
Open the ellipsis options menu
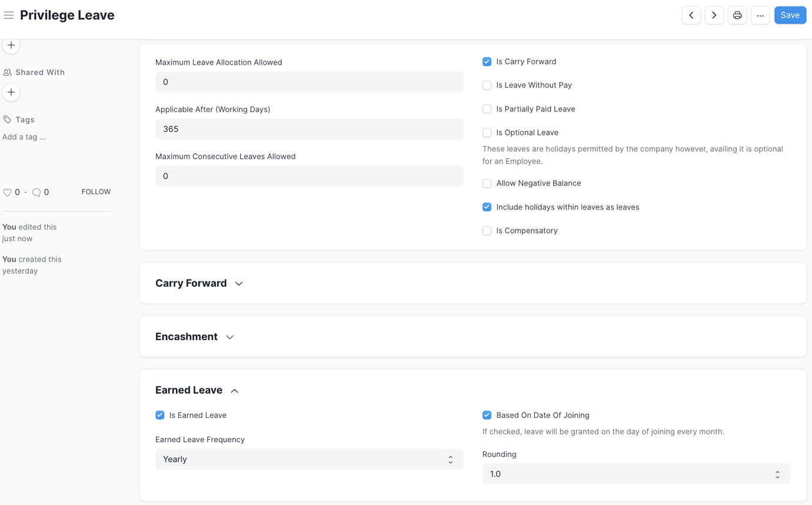coord(760,15)
